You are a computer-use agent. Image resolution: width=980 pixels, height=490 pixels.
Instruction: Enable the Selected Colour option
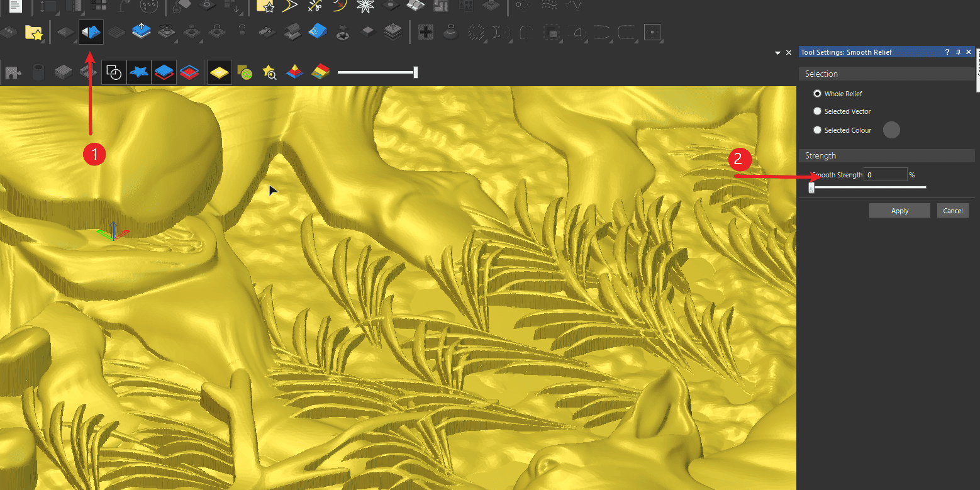817,130
